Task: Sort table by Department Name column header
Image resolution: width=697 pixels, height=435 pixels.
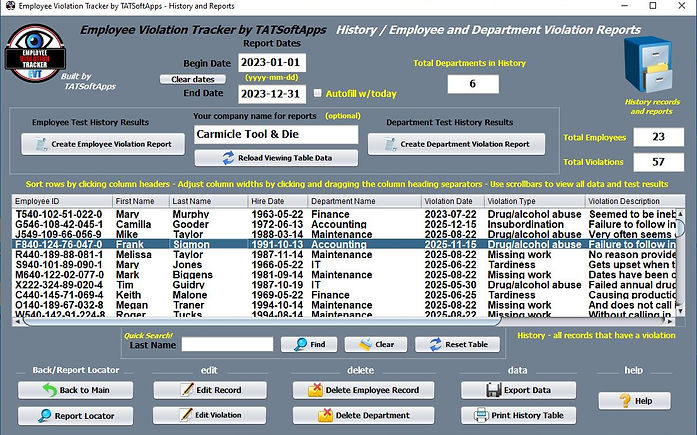Action: [364, 201]
